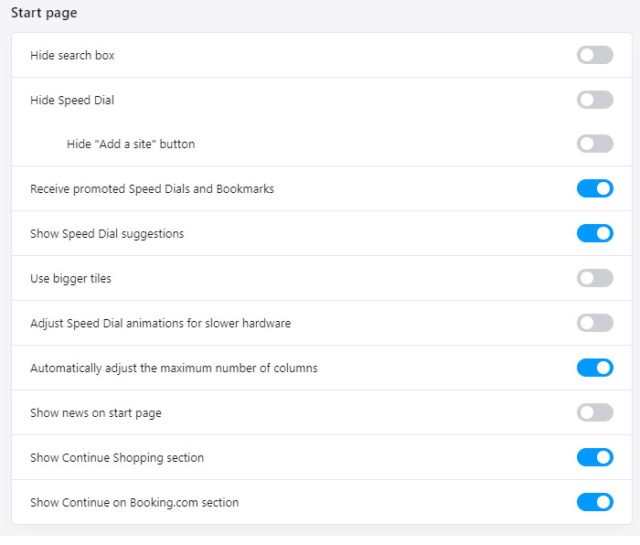Image resolution: width=640 pixels, height=545 pixels.
Task: Click the "Show news on start page" text
Action: pos(96,413)
